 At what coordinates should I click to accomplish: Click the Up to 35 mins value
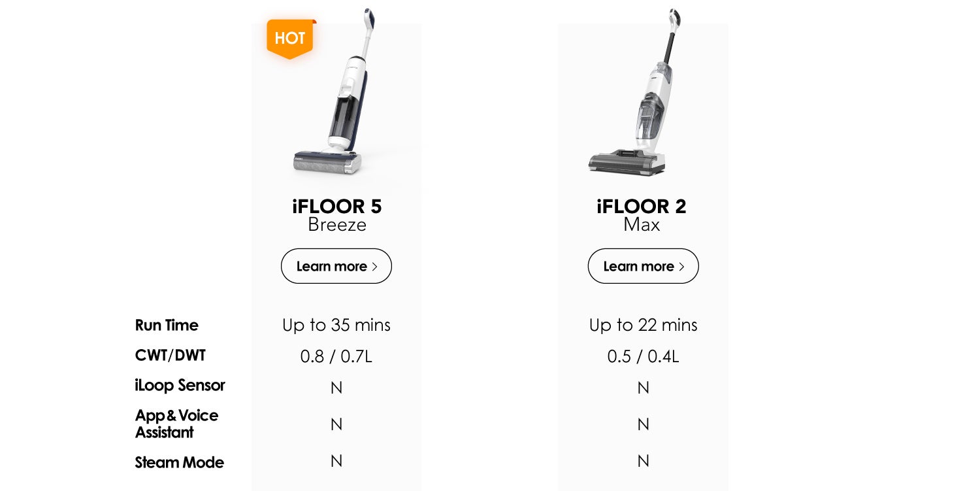tap(336, 325)
